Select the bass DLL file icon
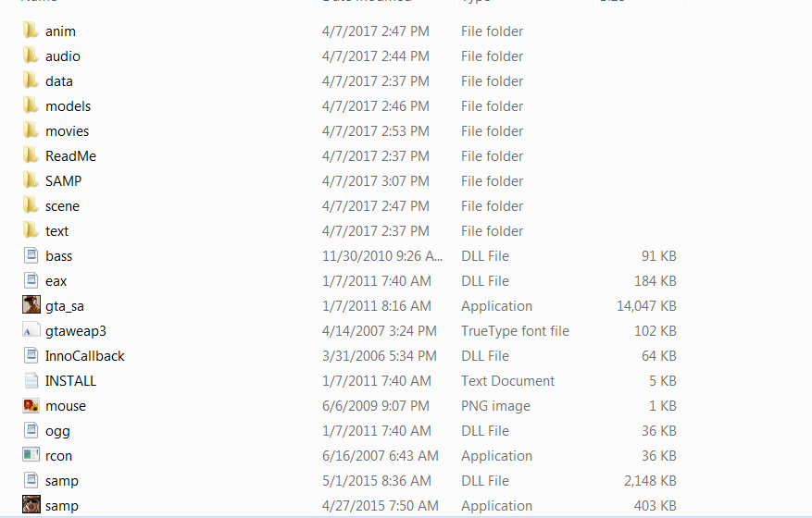 [x=31, y=255]
